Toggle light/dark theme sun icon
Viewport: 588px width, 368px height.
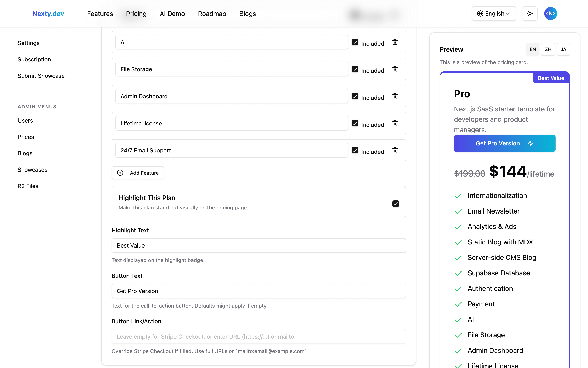[x=530, y=14]
